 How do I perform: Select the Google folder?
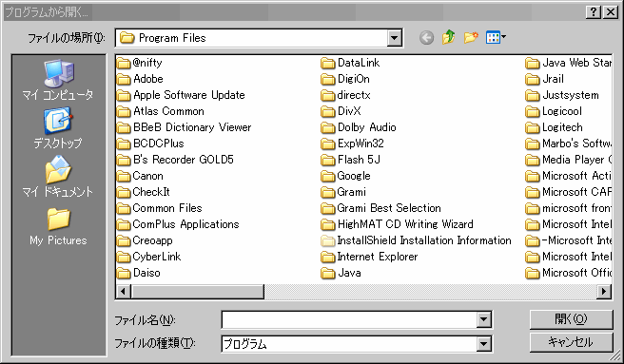(346, 176)
